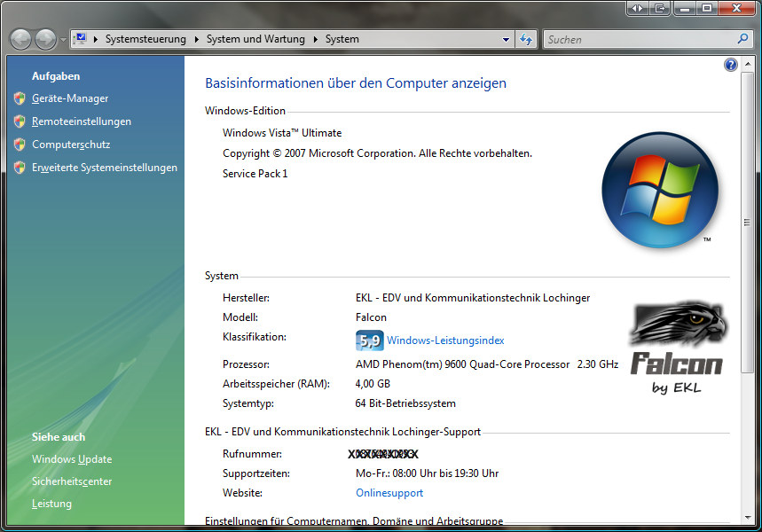Open the Remoteeinstellungen link

tap(82, 121)
